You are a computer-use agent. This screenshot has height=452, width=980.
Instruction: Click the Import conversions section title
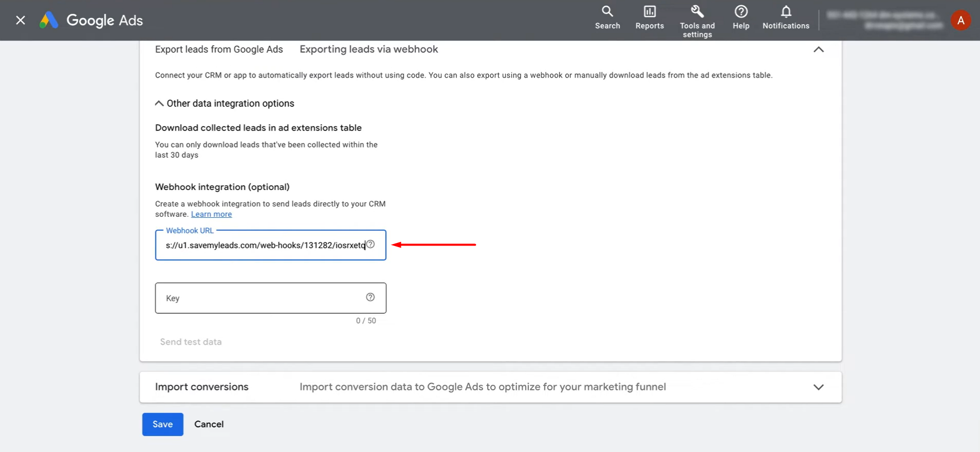pyautogui.click(x=201, y=387)
